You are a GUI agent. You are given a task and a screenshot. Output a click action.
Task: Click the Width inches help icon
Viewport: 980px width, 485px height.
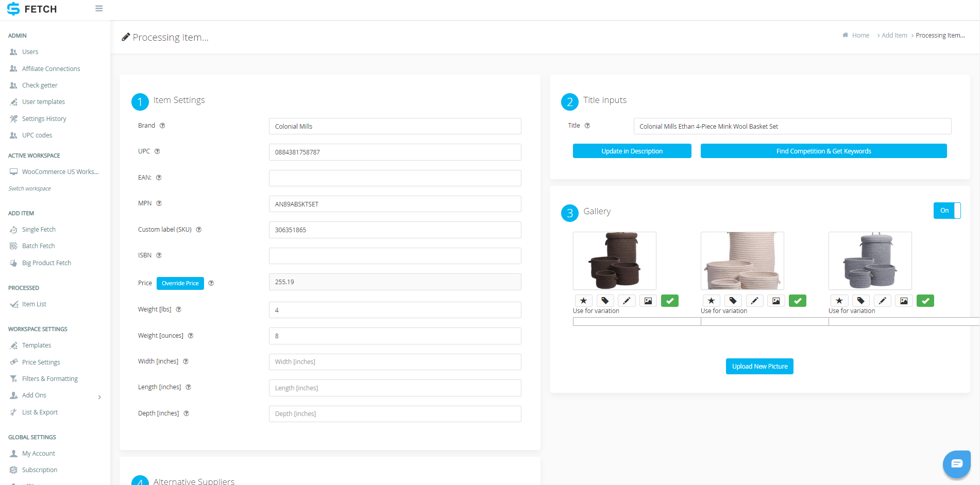click(x=186, y=361)
